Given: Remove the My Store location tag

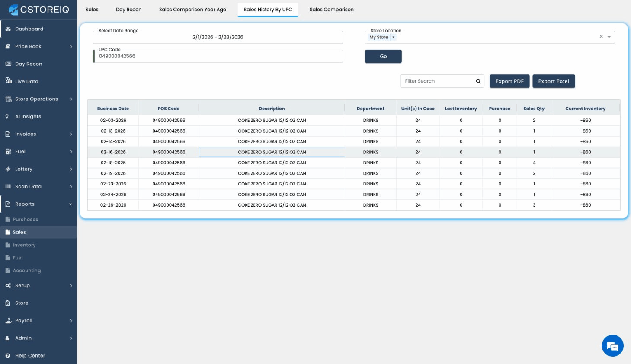Looking at the screenshot, I should point(394,38).
